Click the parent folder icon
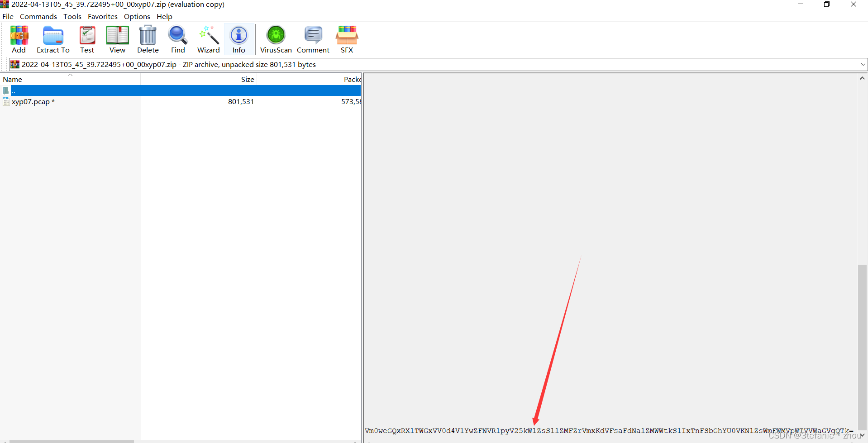Screen dimensions: 868x443 click(6, 91)
